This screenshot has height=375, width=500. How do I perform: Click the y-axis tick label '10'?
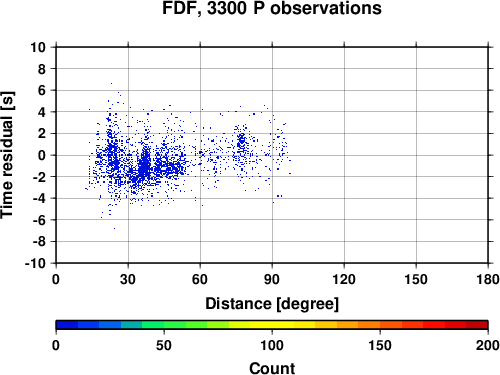click(38, 47)
